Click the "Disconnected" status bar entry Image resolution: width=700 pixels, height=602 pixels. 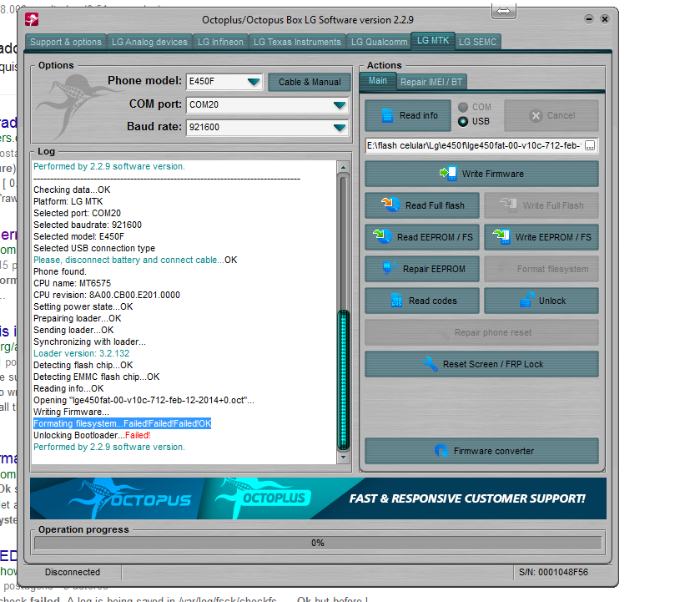point(73,572)
